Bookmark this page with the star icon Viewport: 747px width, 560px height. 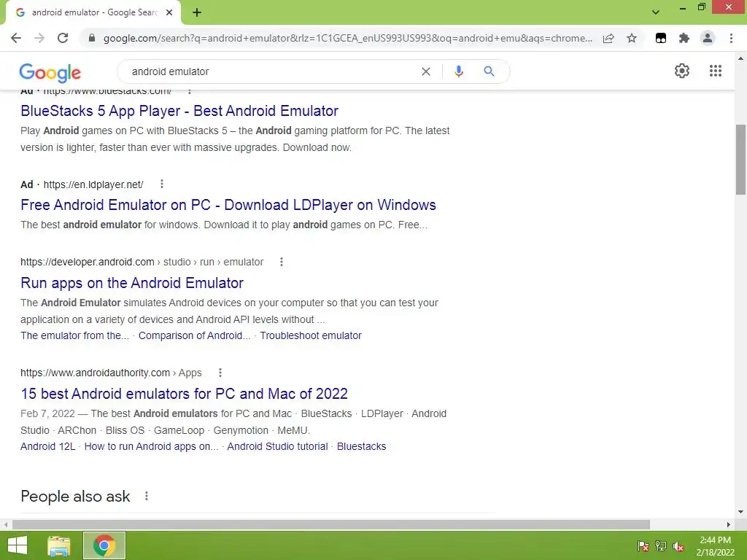point(632,38)
